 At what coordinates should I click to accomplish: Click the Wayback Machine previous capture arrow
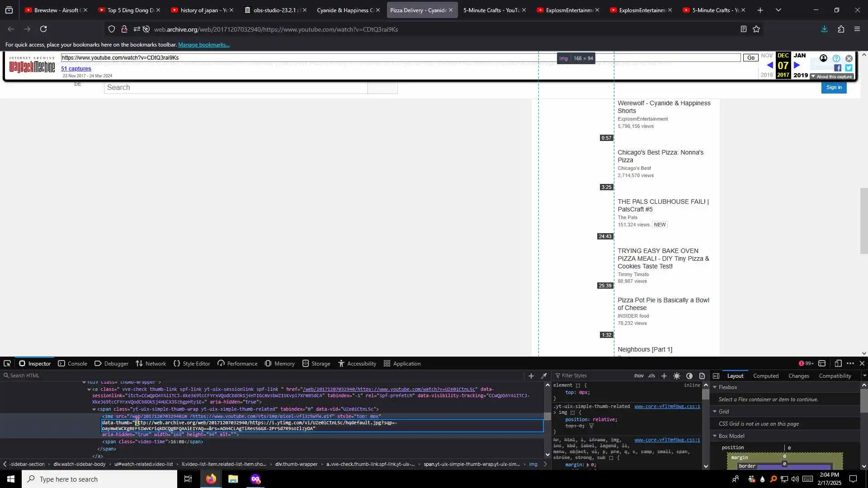[769, 66]
